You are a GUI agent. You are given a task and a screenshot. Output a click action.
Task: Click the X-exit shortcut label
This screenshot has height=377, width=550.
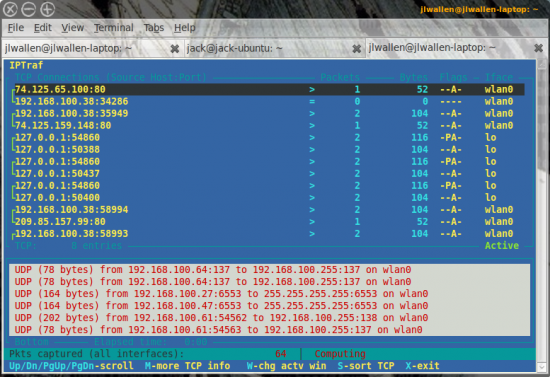[x=422, y=366]
